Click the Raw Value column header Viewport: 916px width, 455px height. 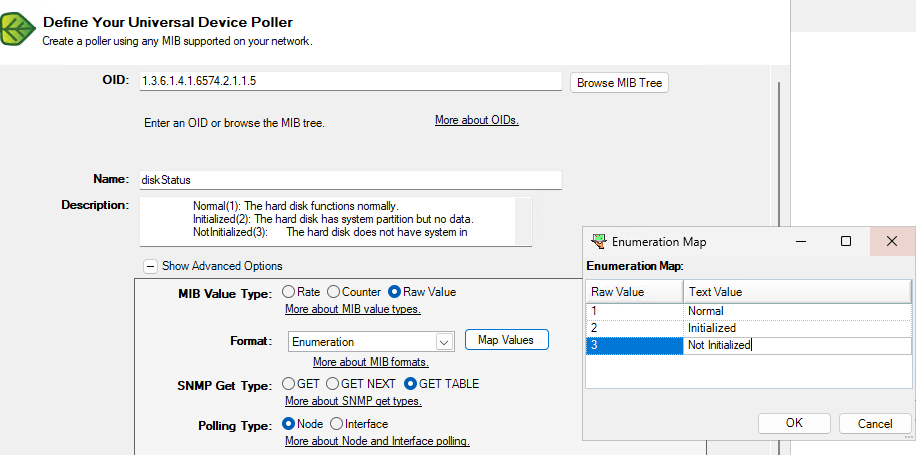coord(635,291)
